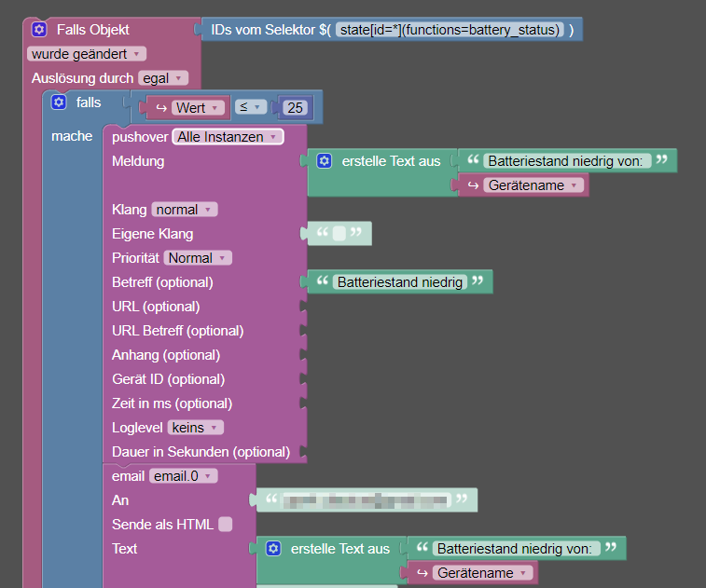Open gear on email Text text-join block
The width and height of the screenshot is (706, 588).
coord(273,549)
